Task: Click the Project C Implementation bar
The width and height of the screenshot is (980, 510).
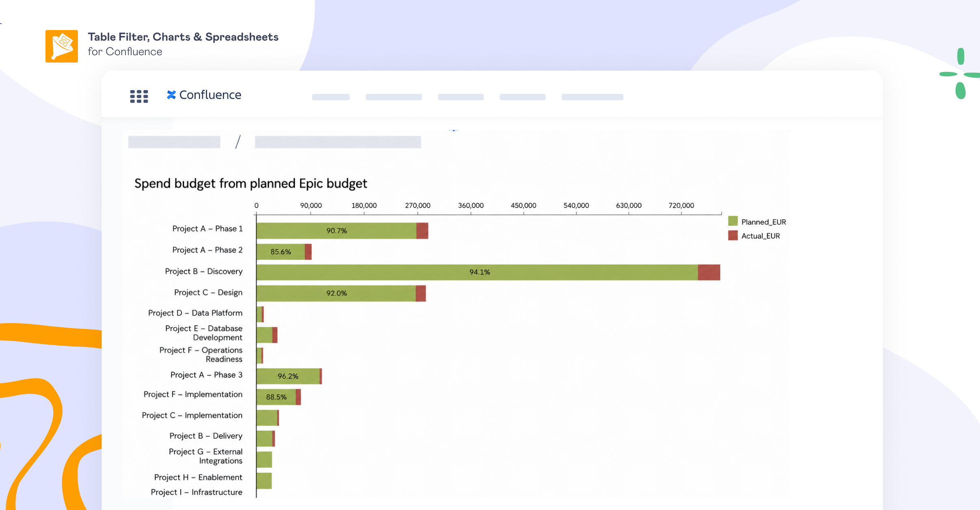Action: tap(268, 418)
